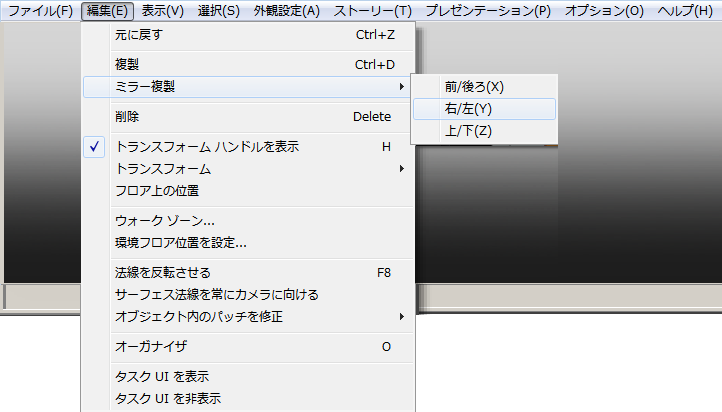The image size is (722, 412).
Task: Choose 元に戻す to undo
Action: point(249,35)
